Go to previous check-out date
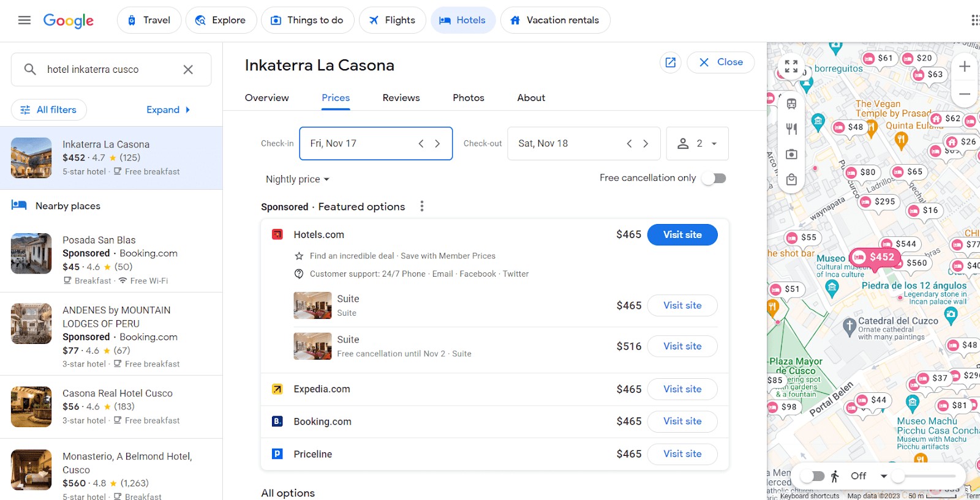The image size is (980, 500). 629,143
